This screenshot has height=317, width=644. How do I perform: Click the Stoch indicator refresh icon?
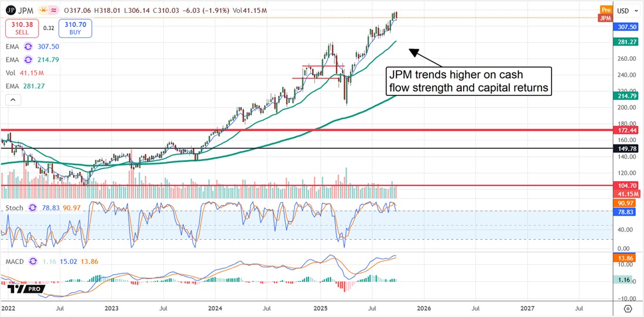click(33, 208)
